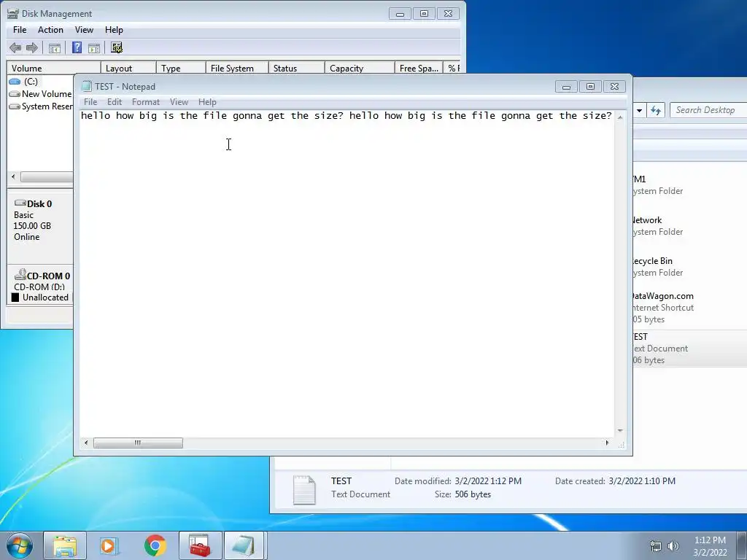Click the Status column header
Image resolution: width=747 pixels, height=560 pixels.
pos(296,68)
